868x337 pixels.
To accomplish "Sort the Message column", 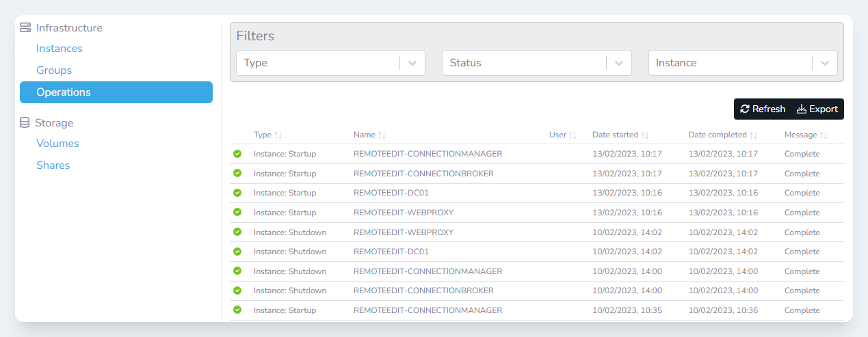I will click(824, 135).
